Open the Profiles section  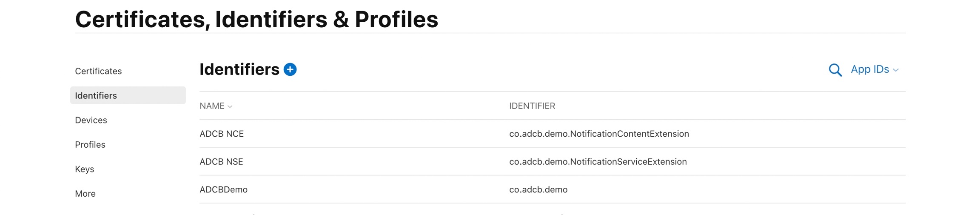90,145
